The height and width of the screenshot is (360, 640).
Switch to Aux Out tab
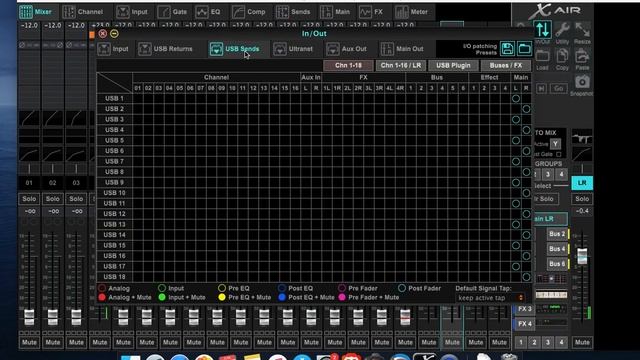tap(346, 49)
